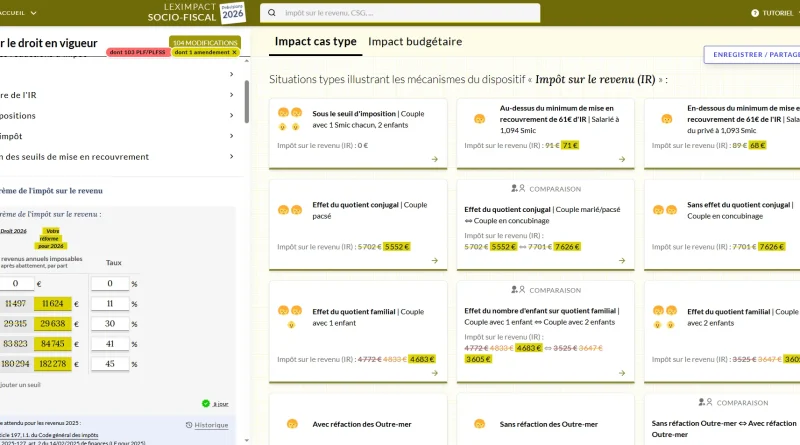Click arrow on 'Au-dessus du minimum' card
The width and height of the screenshot is (800, 445).
point(622,159)
